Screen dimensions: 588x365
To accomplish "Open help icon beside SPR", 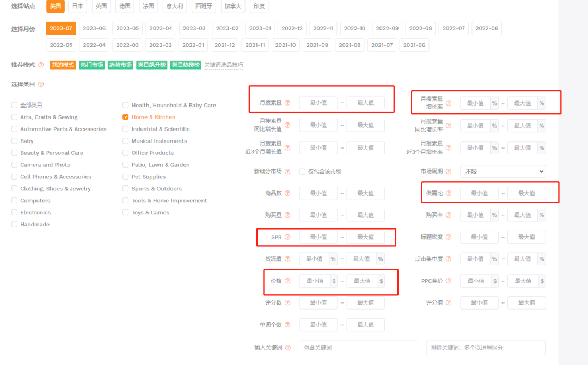I will point(287,237).
